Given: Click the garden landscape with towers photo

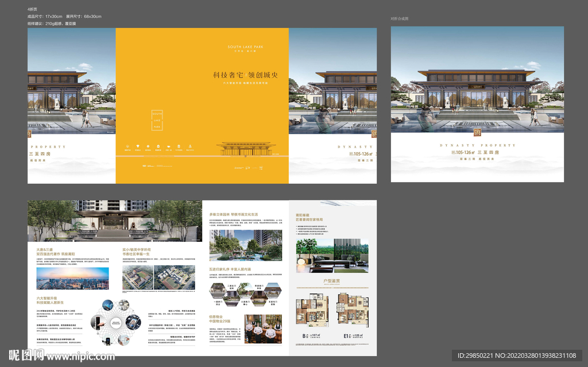Looking at the screenshot, I should [245, 245].
